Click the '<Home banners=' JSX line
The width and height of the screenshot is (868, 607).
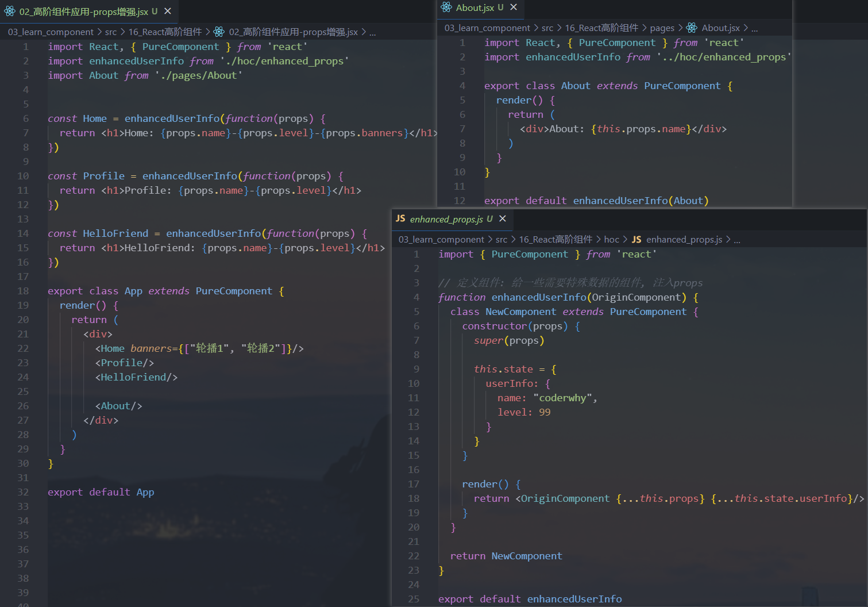point(199,348)
